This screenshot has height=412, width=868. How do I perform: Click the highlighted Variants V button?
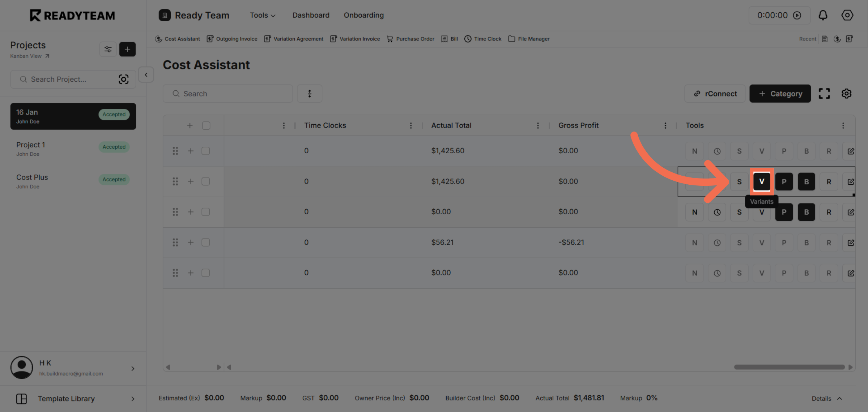pyautogui.click(x=761, y=181)
